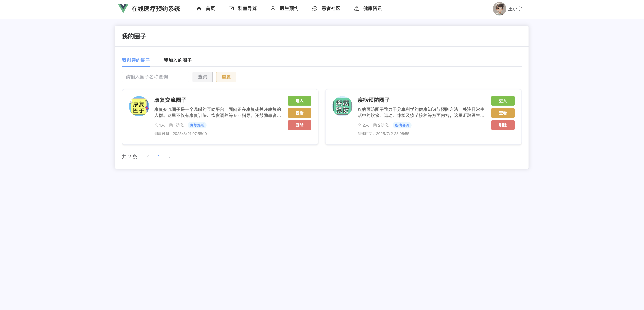Click the 疾病预防圈子 circle thumbnail

(342, 106)
